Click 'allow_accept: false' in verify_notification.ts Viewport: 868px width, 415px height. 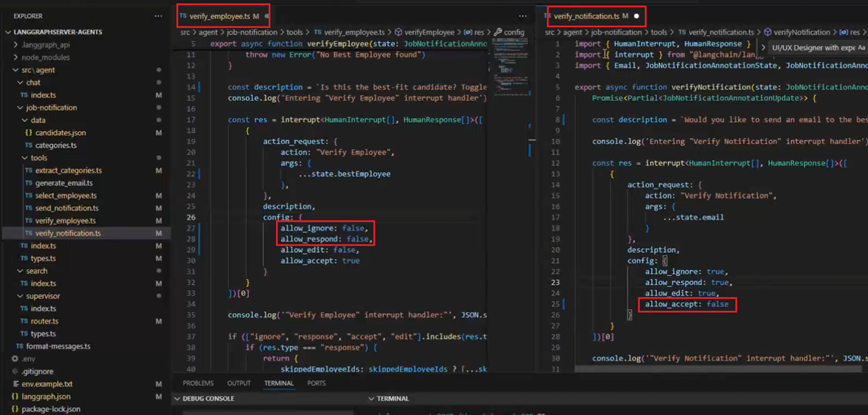687,304
